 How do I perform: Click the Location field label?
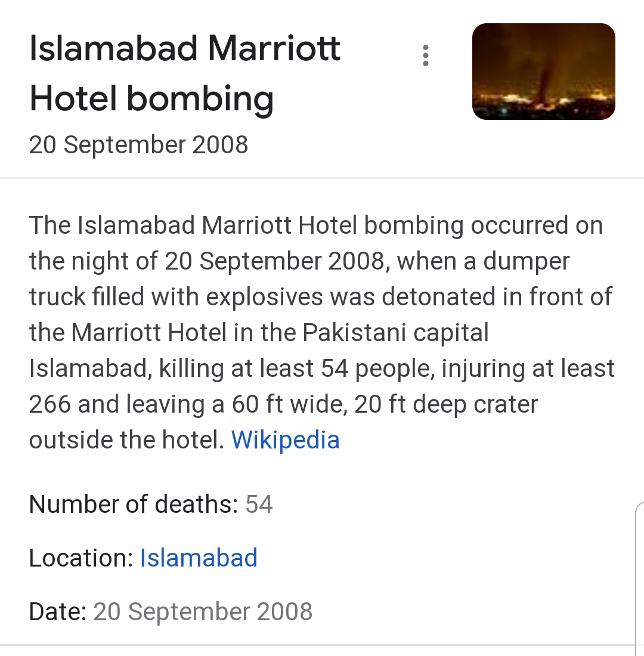81,558
